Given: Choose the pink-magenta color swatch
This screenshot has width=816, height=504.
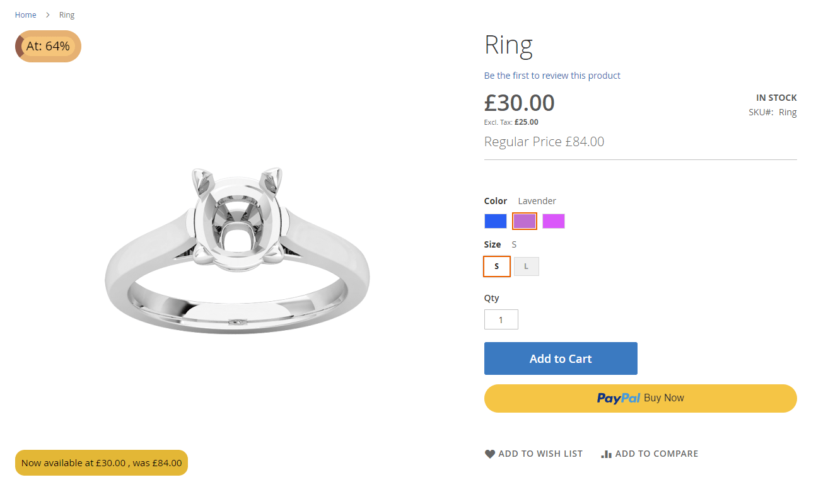Looking at the screenshot, I should click(554, 221).
